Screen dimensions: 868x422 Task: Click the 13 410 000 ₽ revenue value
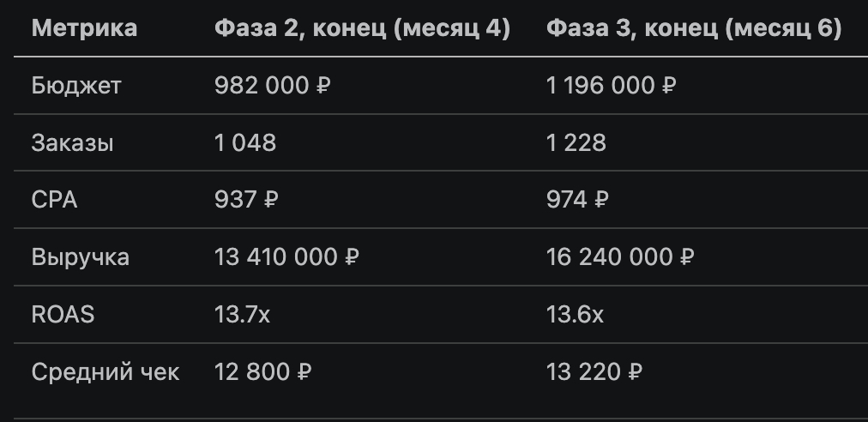[x=286, y=257]
